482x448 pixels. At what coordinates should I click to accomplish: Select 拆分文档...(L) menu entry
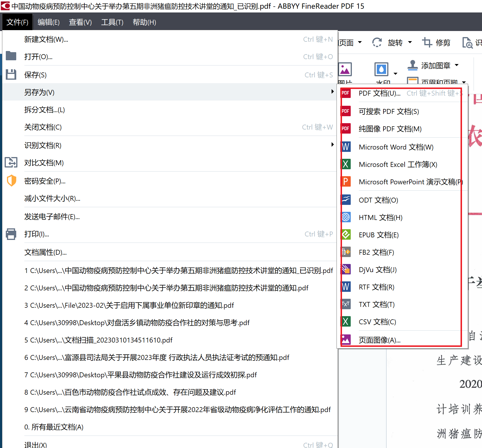(x=170, y=110)
